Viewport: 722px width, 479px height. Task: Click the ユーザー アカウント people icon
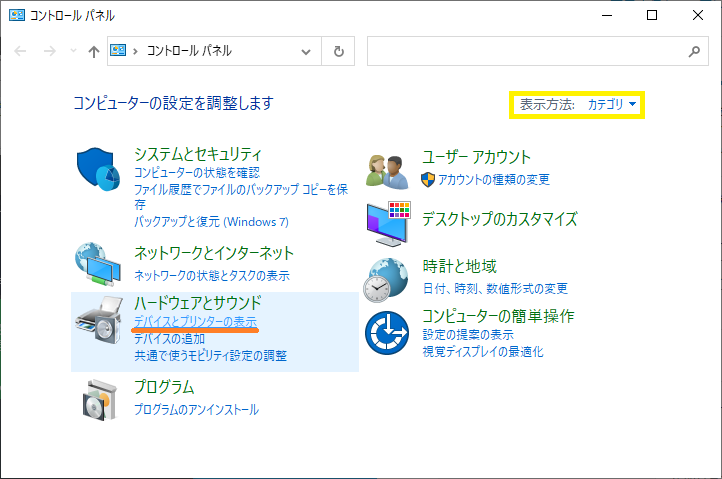click(x=387, y=172)
